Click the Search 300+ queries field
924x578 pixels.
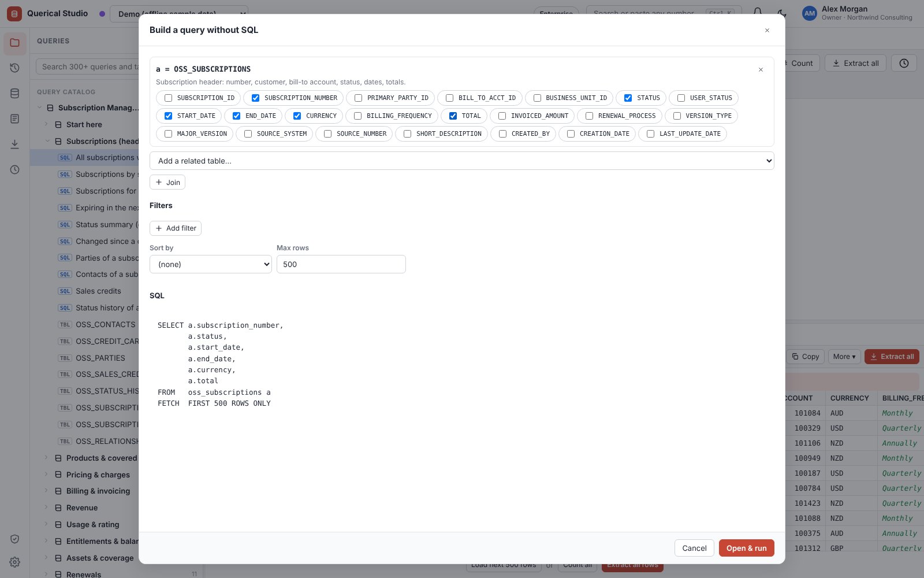click(x=87, y=67)
